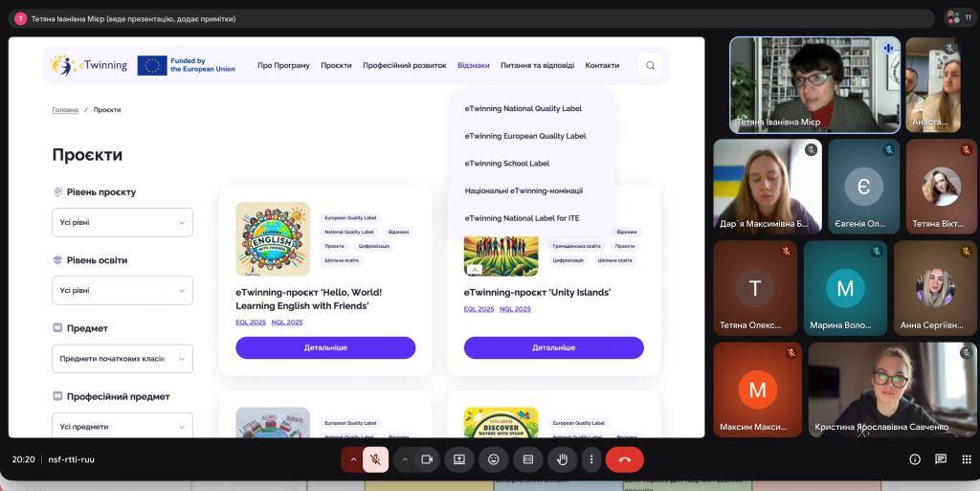The width and height of the screenshot is (980, 491).
Task: Select eTwinning European Quality Label entry
Action: tap(525, 136)
